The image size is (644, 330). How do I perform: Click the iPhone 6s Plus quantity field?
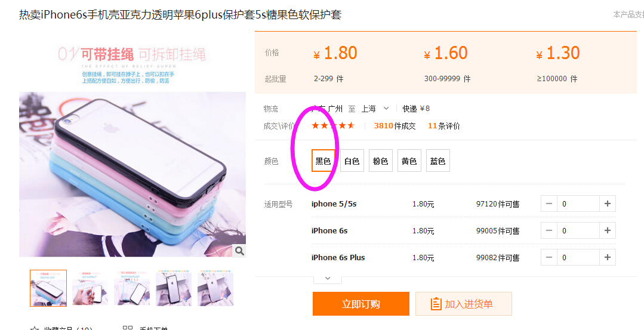578,258
